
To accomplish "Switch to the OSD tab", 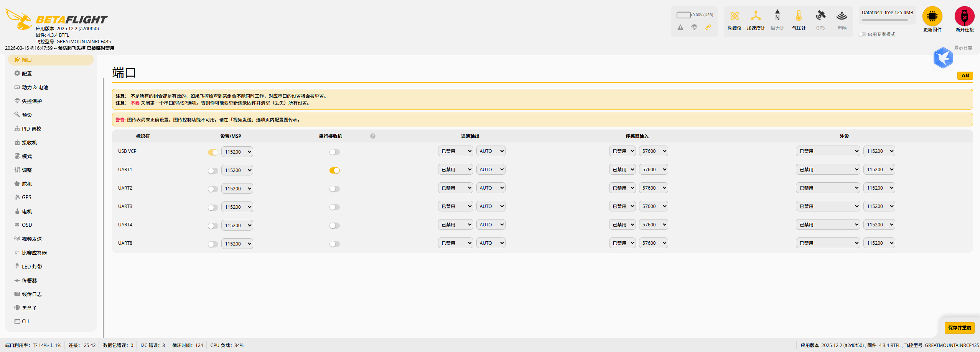I will coord(51,225).
